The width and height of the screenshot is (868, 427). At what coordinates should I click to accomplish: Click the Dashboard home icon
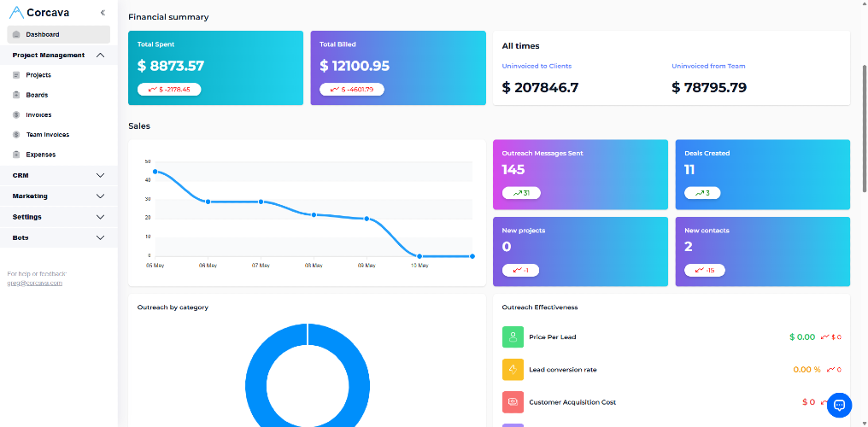coord(16,34)
